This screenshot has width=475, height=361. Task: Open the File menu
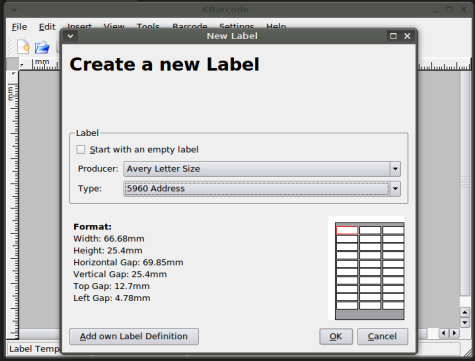19,27
